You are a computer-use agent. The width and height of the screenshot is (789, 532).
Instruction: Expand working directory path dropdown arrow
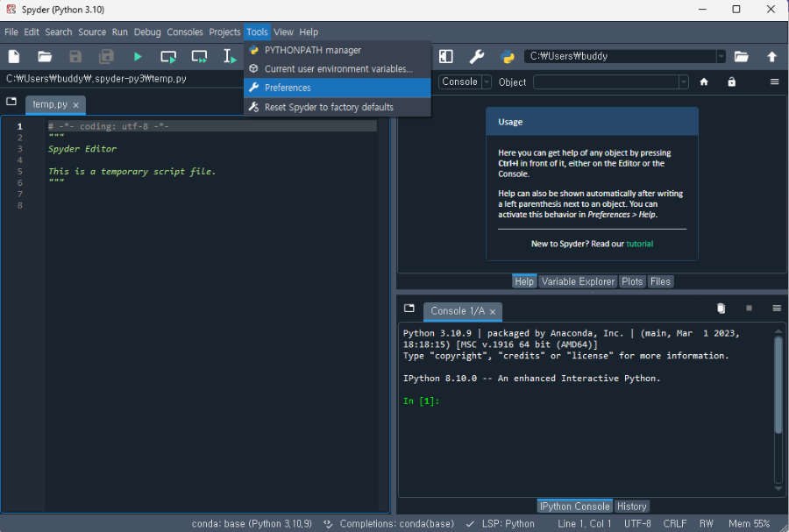[x=721, y=56]
